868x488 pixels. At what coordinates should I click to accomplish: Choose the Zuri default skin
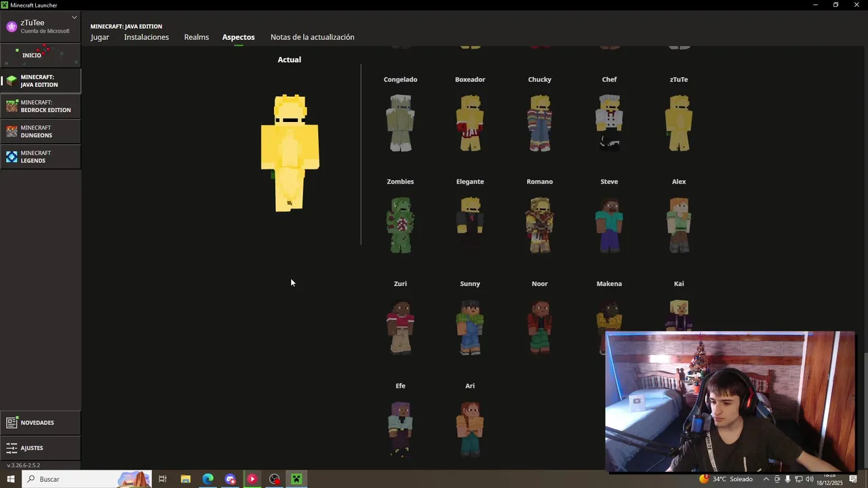(400, 327)
